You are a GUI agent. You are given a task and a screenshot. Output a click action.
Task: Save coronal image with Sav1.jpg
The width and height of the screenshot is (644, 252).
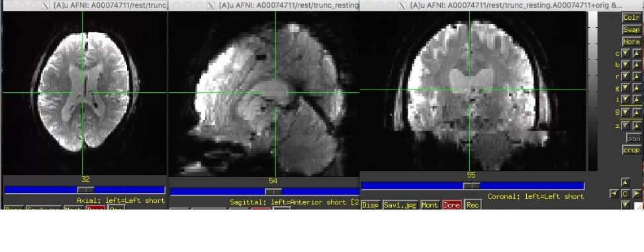[x=400, y=205]
